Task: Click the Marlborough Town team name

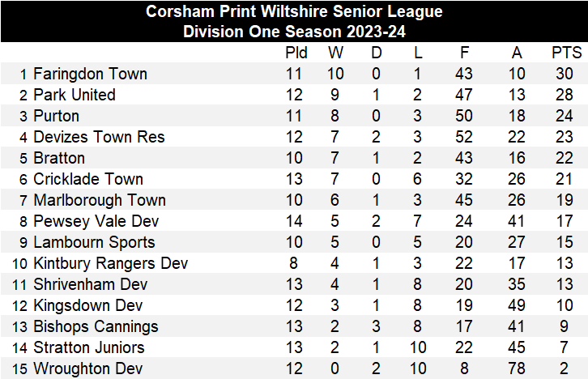Action: point(99,200)
